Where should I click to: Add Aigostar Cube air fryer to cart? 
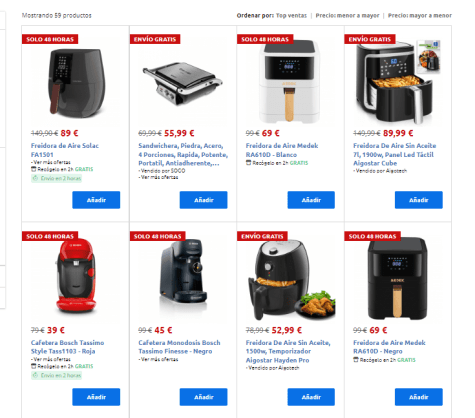point(419,200)
